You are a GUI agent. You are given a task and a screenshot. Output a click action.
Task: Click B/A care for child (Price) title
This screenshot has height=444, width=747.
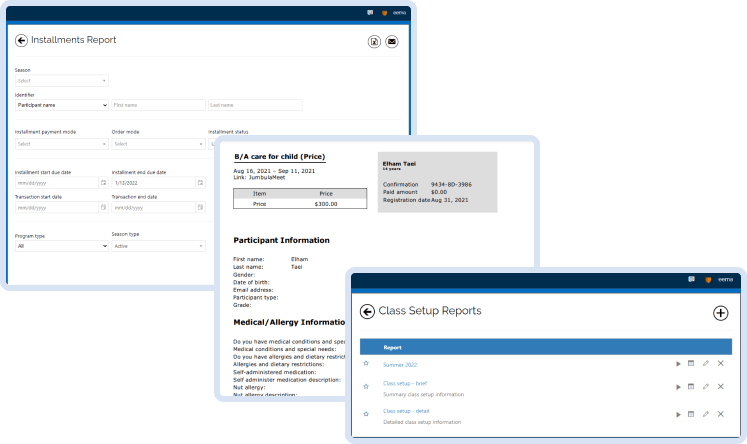click(280, 157)
